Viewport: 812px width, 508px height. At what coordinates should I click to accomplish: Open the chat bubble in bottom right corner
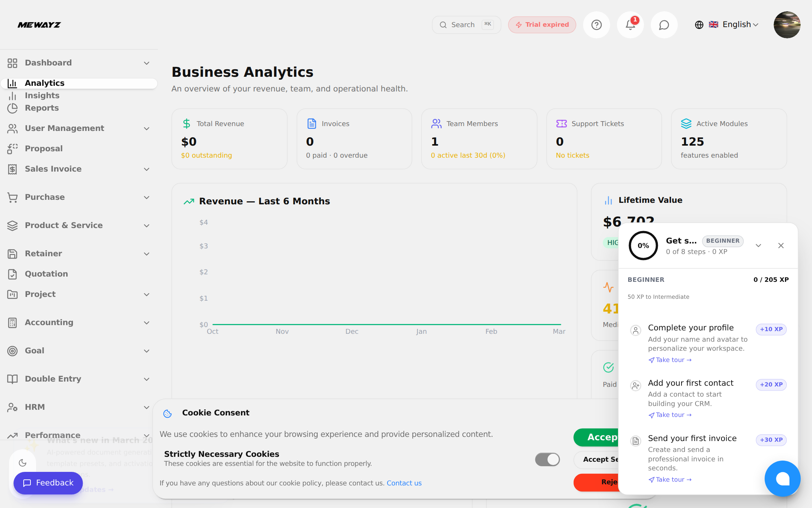[x=783, y=478]
